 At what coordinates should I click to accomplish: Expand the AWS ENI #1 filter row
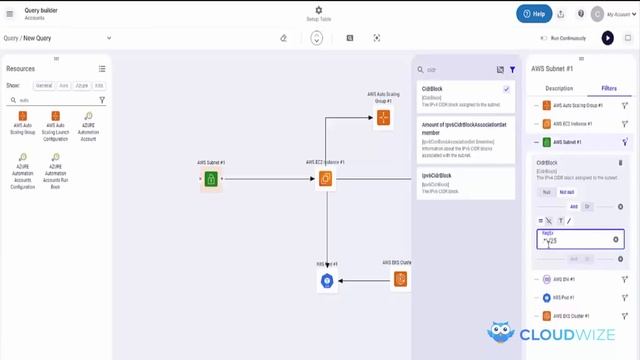click(536, 280)
